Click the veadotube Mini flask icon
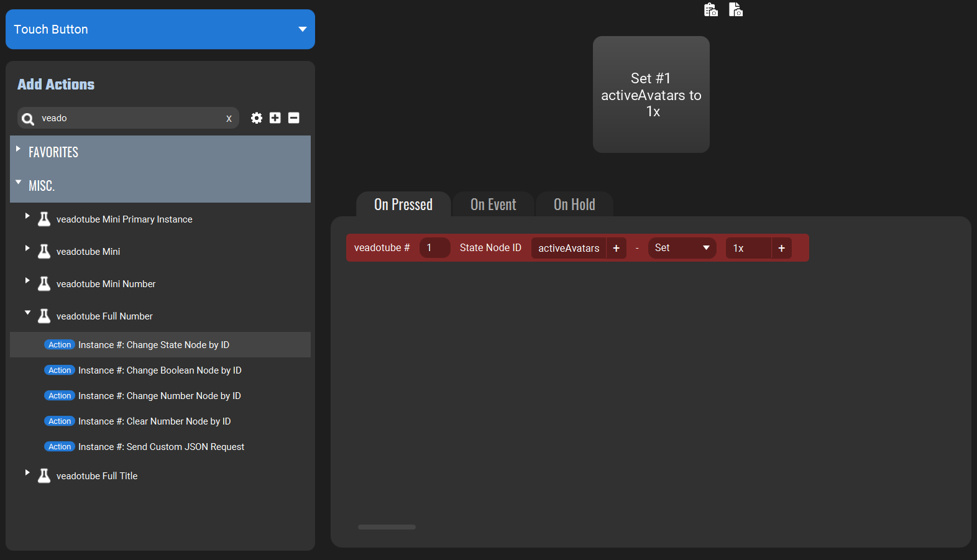 point(44,251)
